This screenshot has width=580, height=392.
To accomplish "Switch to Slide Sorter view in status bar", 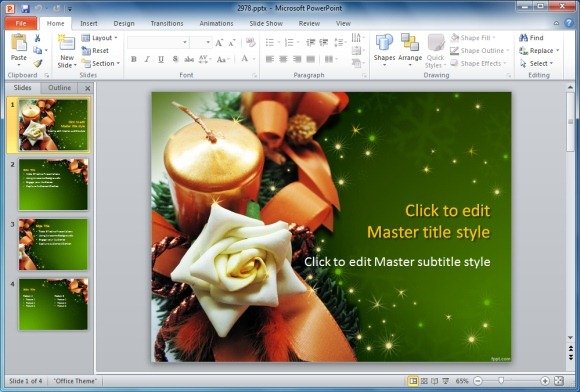I will [424, 381].
